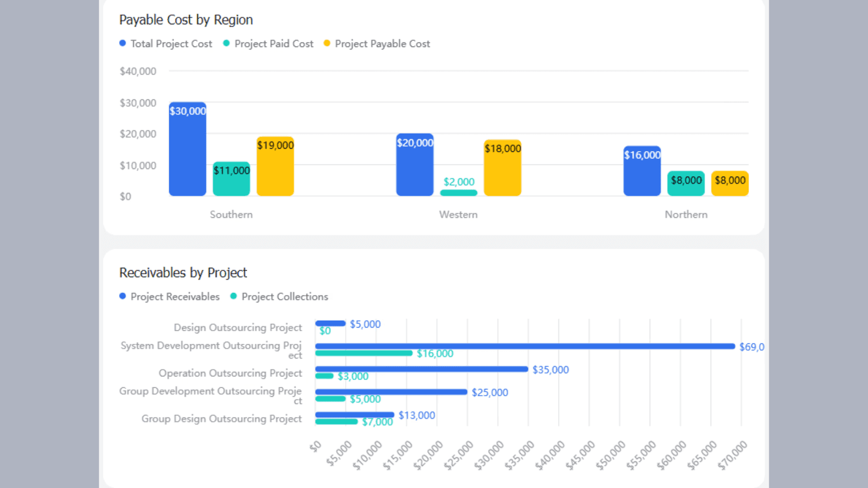Click Southern $11,000 paid cost bar

tap(232, 179)
